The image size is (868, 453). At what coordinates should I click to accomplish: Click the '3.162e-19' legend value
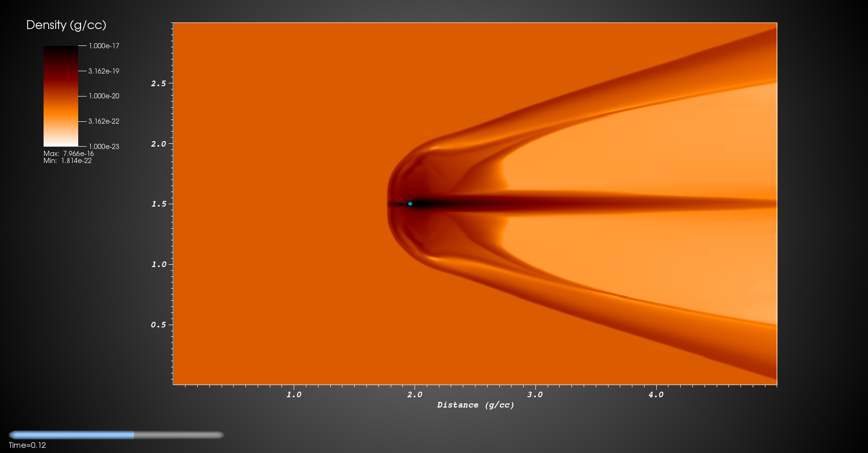tap(104, 71)
